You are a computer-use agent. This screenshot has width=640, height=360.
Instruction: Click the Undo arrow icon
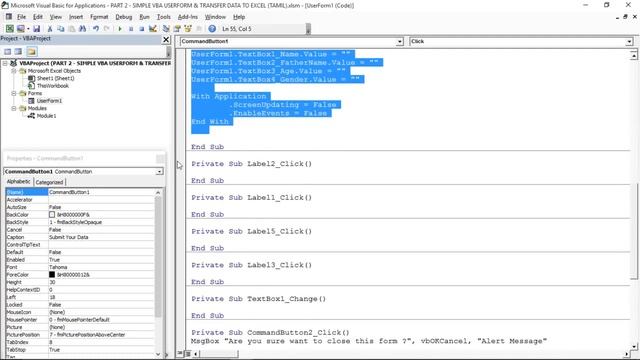coord(96,29)
